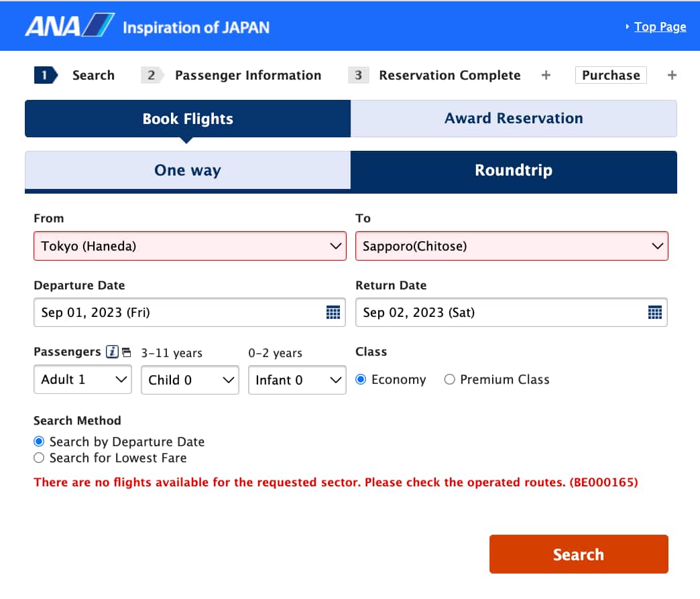Click the plus icon after Purchase
The height and width of the screenshot is (599, 700).
(672, 75)
